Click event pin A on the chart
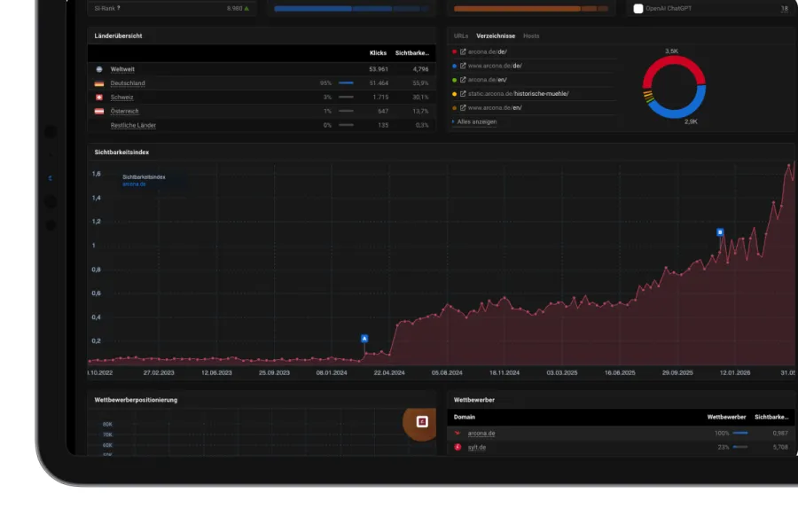This screenshot has height=532, width=798. coord(364,339)
